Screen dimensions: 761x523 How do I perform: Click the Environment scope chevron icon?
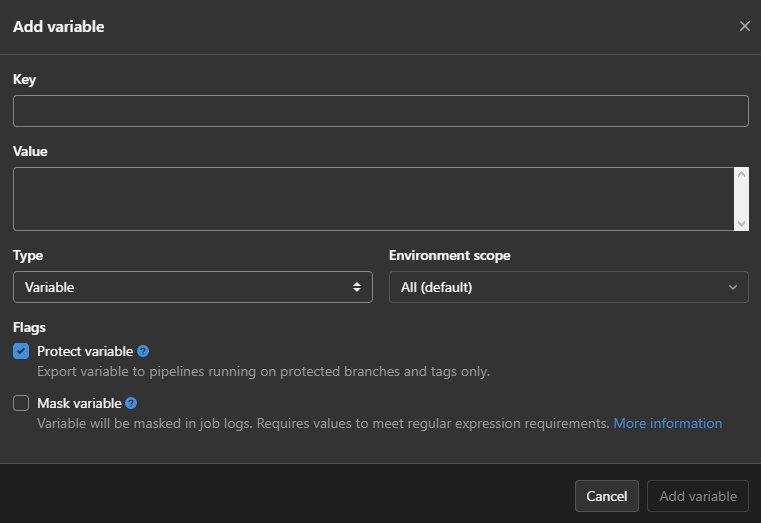(x=732, y=287)
